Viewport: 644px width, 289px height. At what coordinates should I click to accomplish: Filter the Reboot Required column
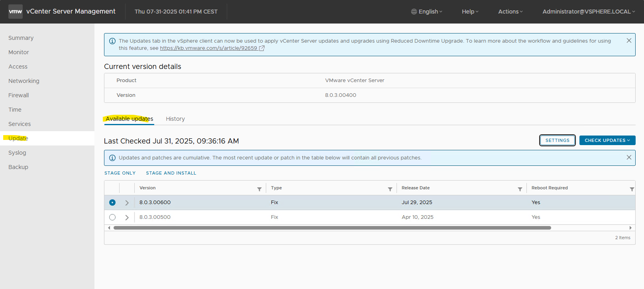[x=632, y=189]
